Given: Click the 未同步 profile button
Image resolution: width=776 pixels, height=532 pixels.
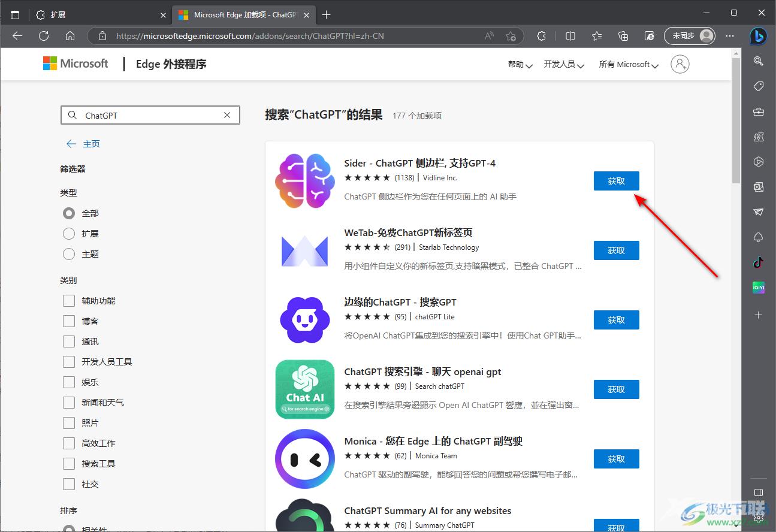Looking at the screenshot, I should pyautogui.click(x=690, y=36).
